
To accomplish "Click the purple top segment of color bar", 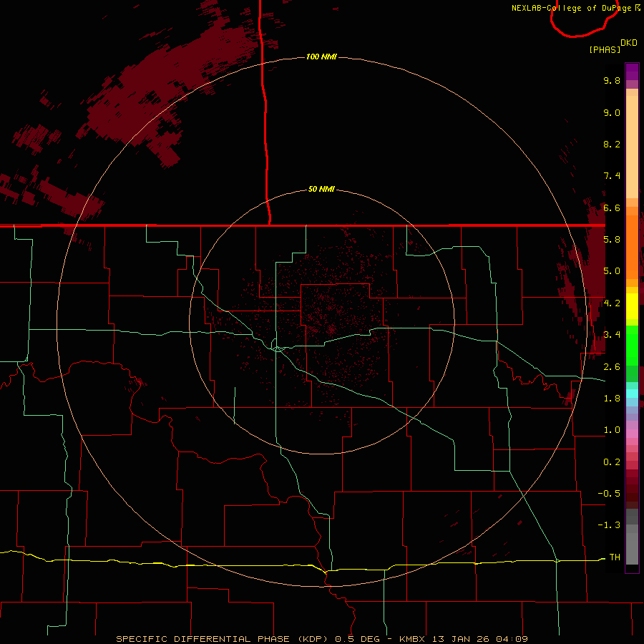I will pyautogui.click(x=632, y=72).
